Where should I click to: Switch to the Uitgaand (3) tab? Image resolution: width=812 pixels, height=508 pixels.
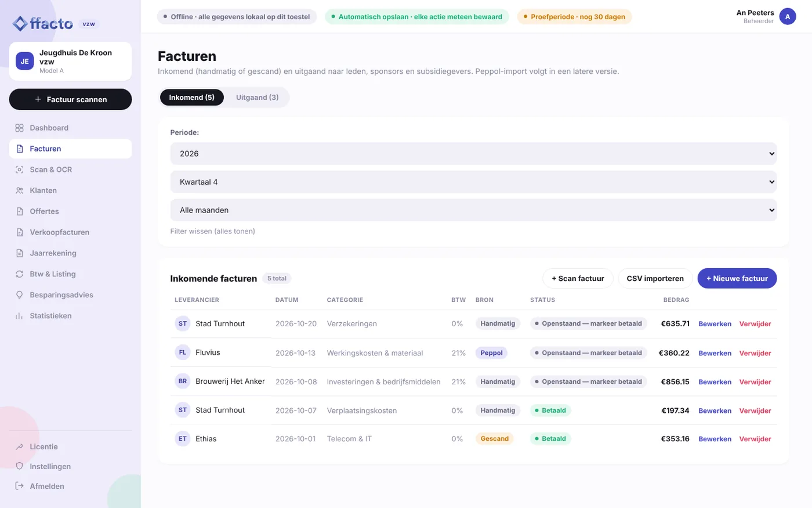[257, 98]
